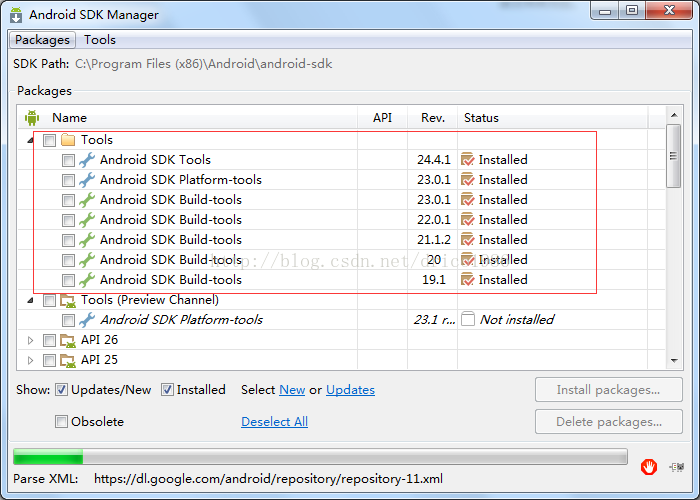Check the Build-tools 19.1 checkbox
700x500 pixels.
coord(68,280)
